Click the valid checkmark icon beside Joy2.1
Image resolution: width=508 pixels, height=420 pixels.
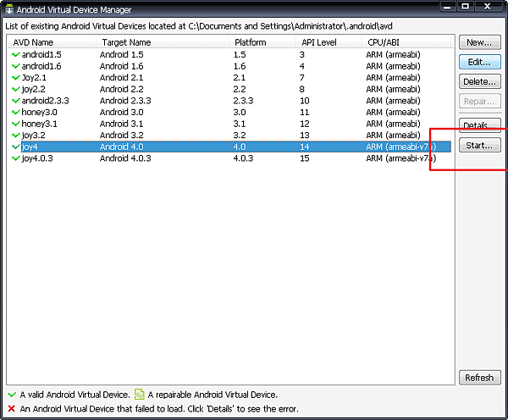pyautogui.click(x=15, y=77)
